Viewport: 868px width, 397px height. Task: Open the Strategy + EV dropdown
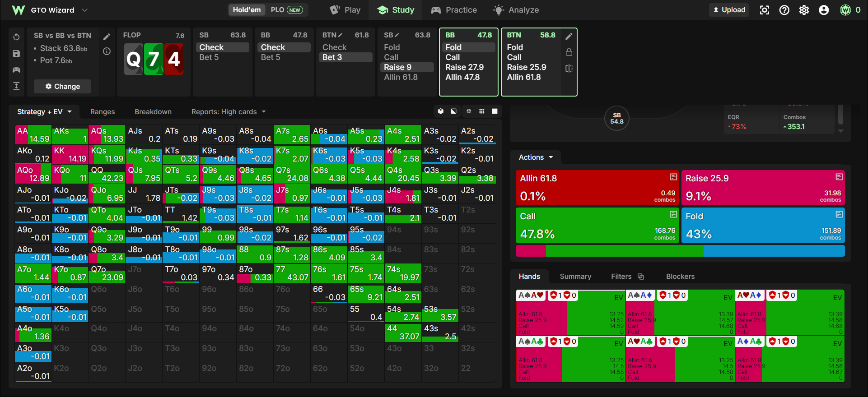tap(45, 112)
